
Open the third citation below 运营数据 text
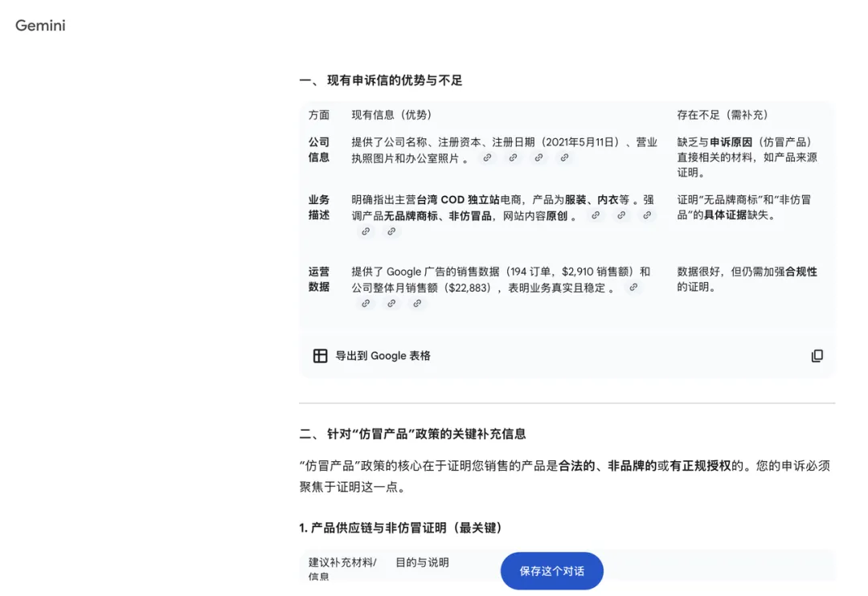tap(417, 304)
